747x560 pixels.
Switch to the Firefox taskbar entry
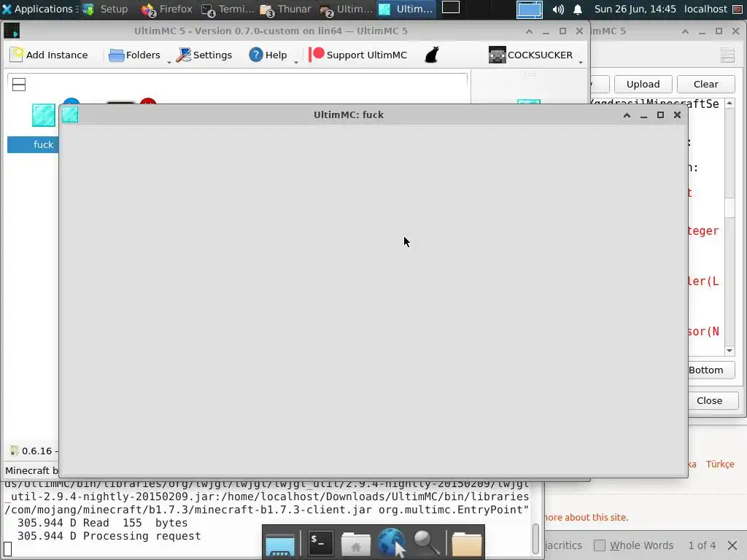[x=166, y=9]
